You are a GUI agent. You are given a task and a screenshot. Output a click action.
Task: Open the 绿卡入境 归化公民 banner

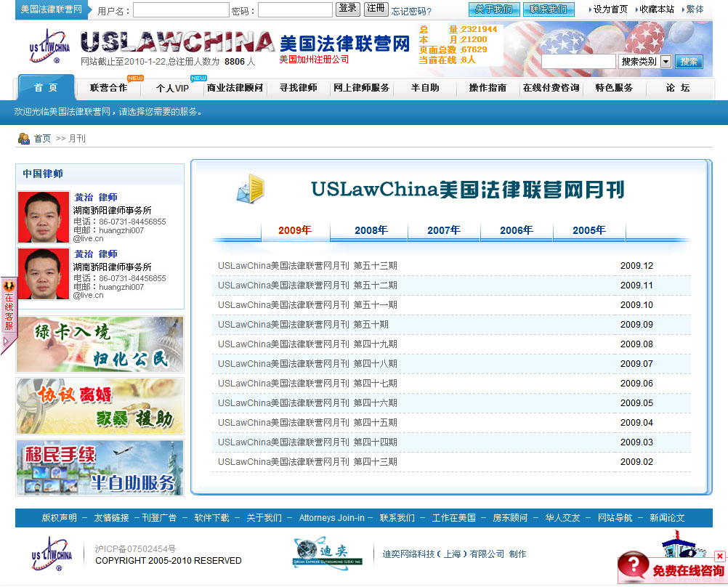click(100, 344)
